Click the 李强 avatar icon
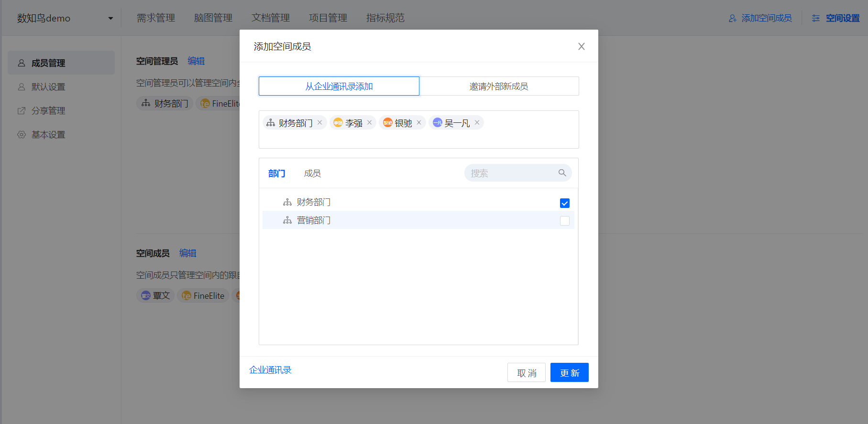868x424 pixels. click(x=338, y=123)
